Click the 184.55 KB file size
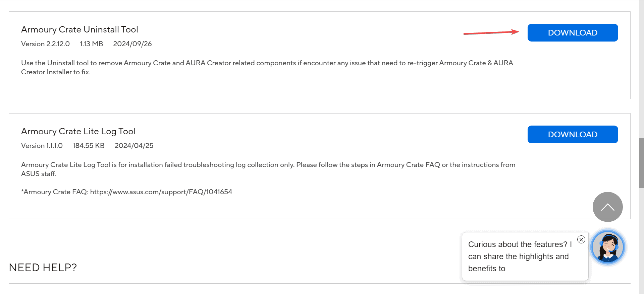Viewport: 644px width, 294px height. (x=89, y=146)
